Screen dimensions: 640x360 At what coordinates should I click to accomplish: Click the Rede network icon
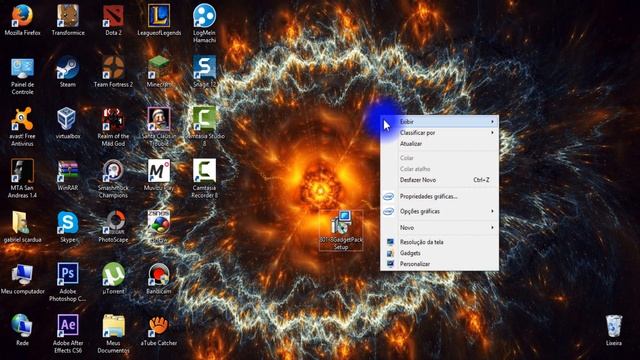coord(22,326)
